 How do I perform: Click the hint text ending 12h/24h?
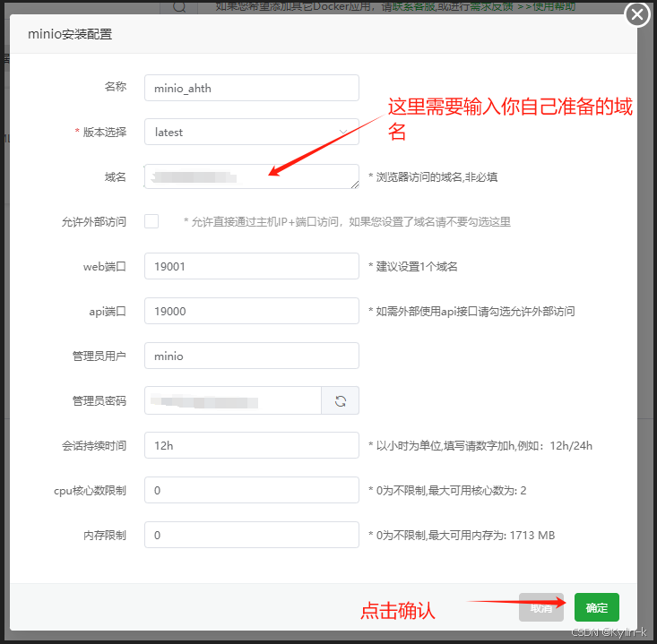tap(480, 445)
